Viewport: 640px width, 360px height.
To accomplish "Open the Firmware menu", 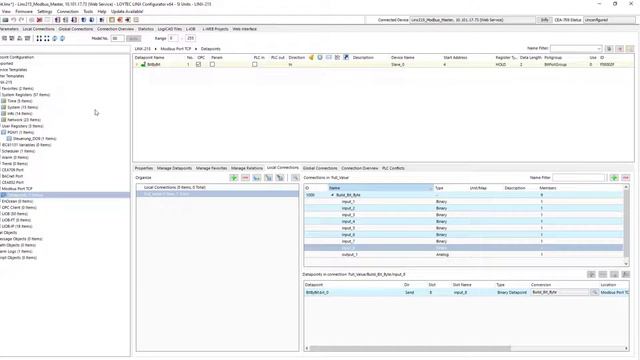I will point(24,11).
